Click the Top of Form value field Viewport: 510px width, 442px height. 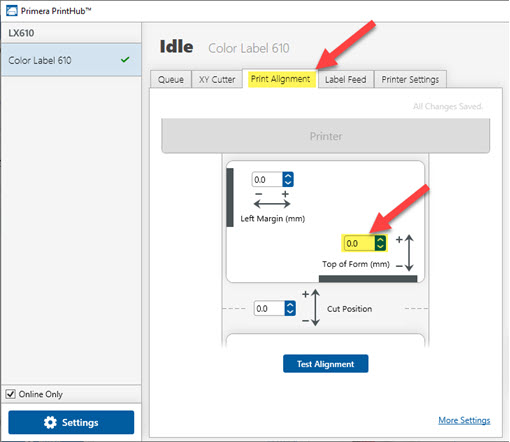(359, 243)
